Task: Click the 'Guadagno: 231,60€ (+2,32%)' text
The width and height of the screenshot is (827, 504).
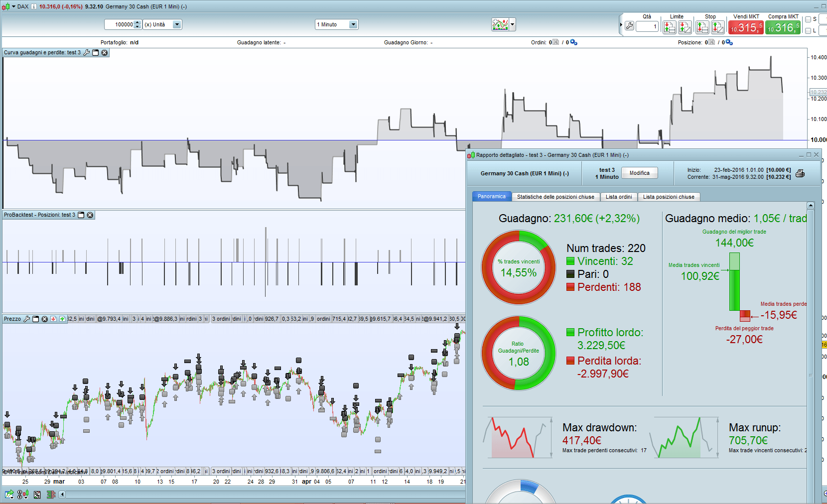Action: click(x=569, y=218)
